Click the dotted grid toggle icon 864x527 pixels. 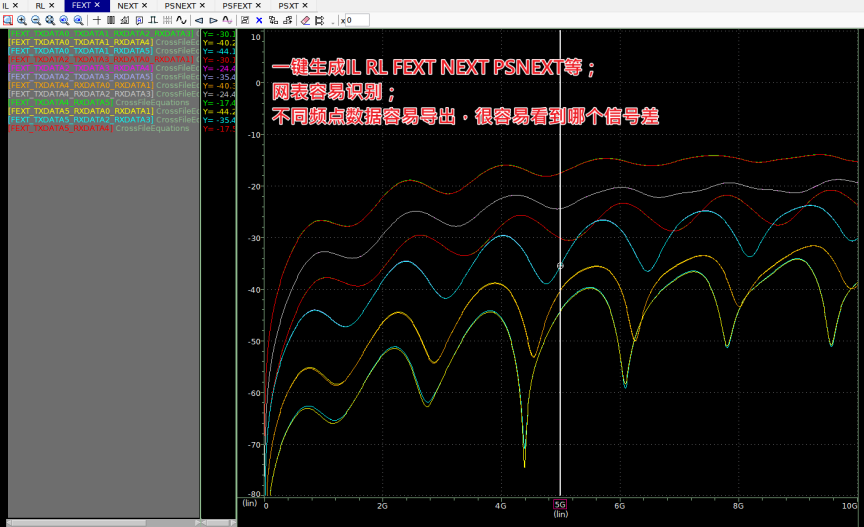[168, 20]
